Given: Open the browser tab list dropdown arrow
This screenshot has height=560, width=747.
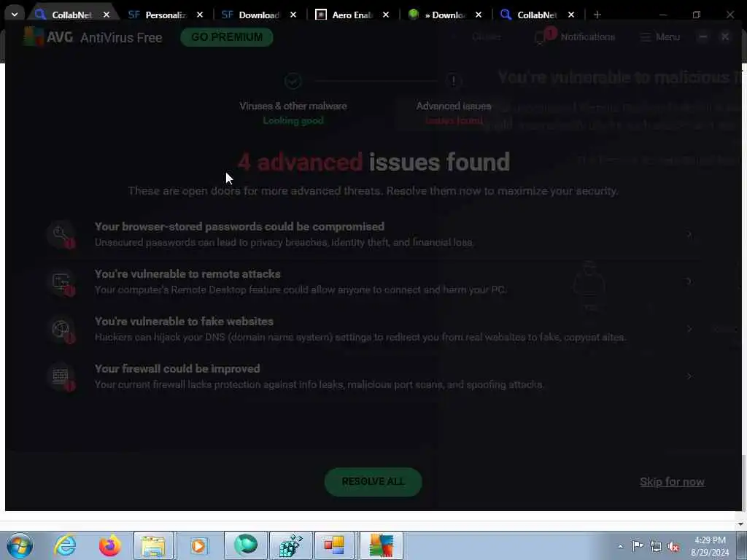Looking at the screenshot, I should click(x=15, y=15).
